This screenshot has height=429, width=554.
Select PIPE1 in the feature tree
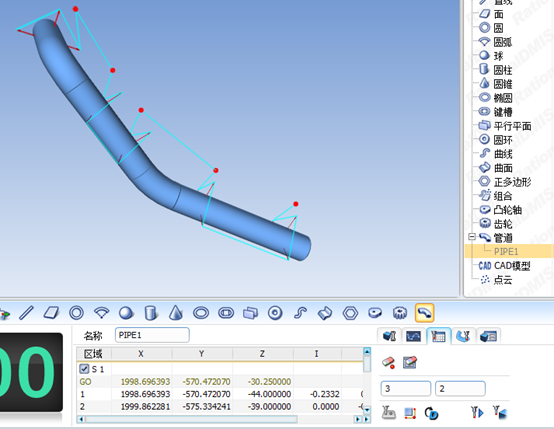[x=506, y=251]
